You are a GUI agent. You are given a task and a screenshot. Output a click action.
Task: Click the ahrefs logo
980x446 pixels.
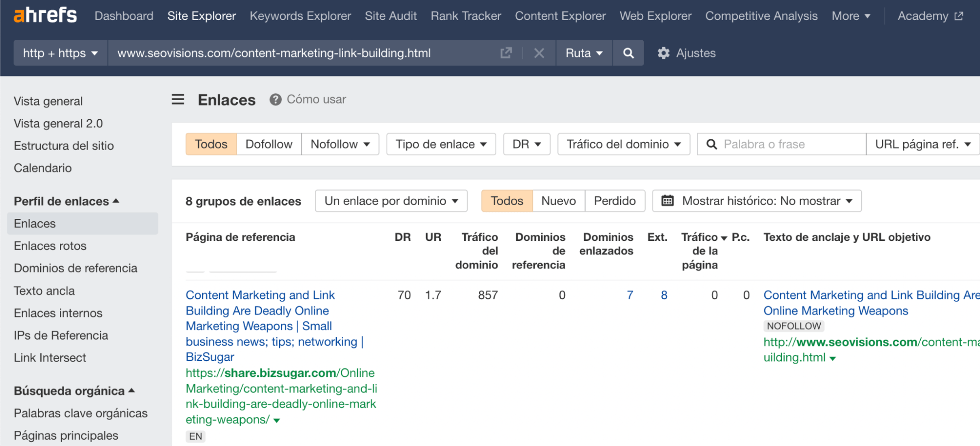point(45,14)
